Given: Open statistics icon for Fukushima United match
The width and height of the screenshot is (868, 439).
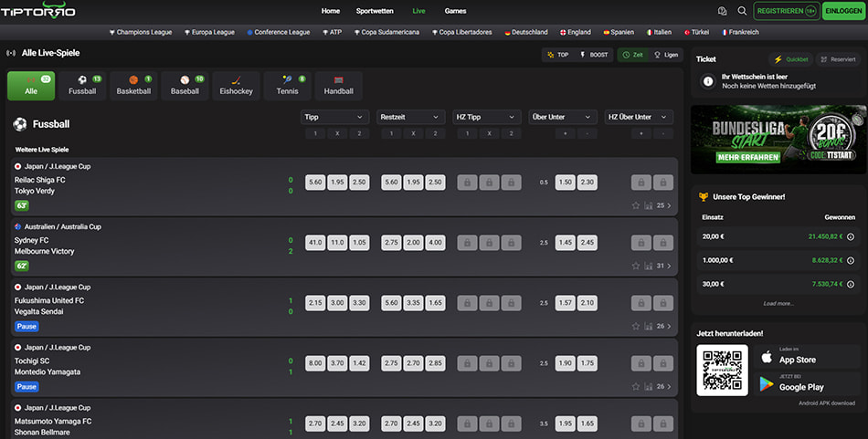Looking at the screenshot, I should pos(648,326).
